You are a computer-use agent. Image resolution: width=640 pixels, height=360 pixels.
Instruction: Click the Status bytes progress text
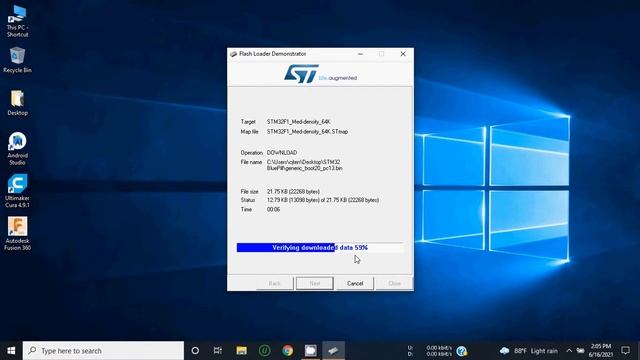(323, 200)
